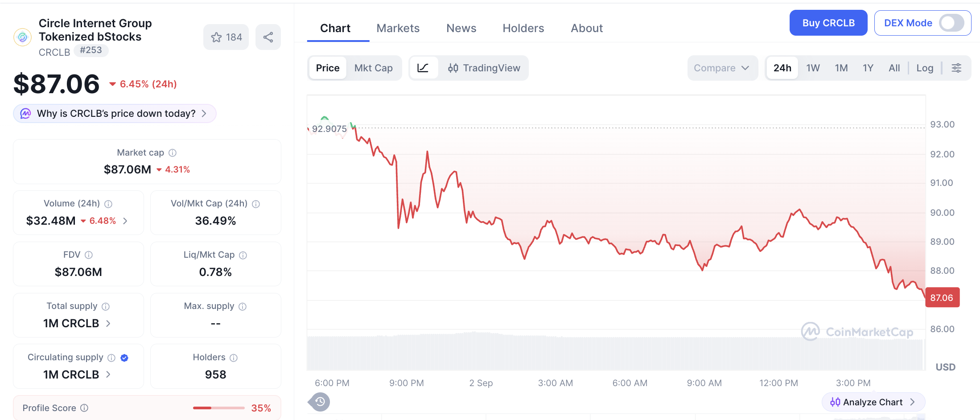The width and height of the screenshot is (980, 420).
Task: Switch to the Markets tab
Action: [x=398, y=28]
